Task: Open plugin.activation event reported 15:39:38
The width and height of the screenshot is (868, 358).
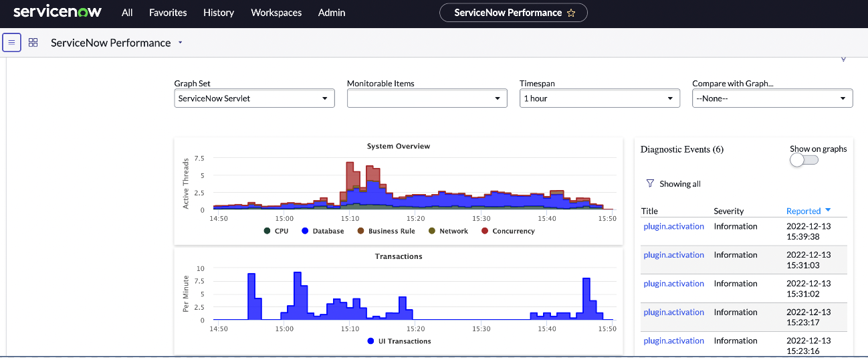Action: point(673,226)
